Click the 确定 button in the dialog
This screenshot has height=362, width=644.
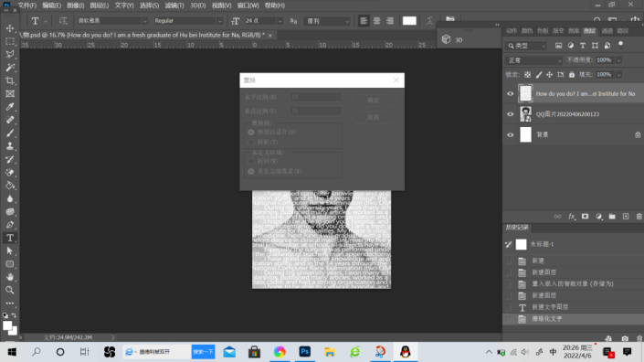click(374, 101)
